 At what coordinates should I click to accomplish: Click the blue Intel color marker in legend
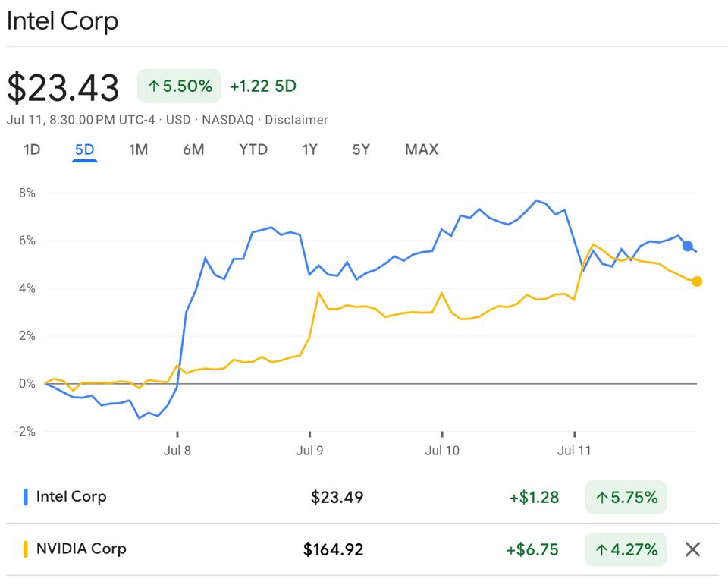click(x=26, y=497)
